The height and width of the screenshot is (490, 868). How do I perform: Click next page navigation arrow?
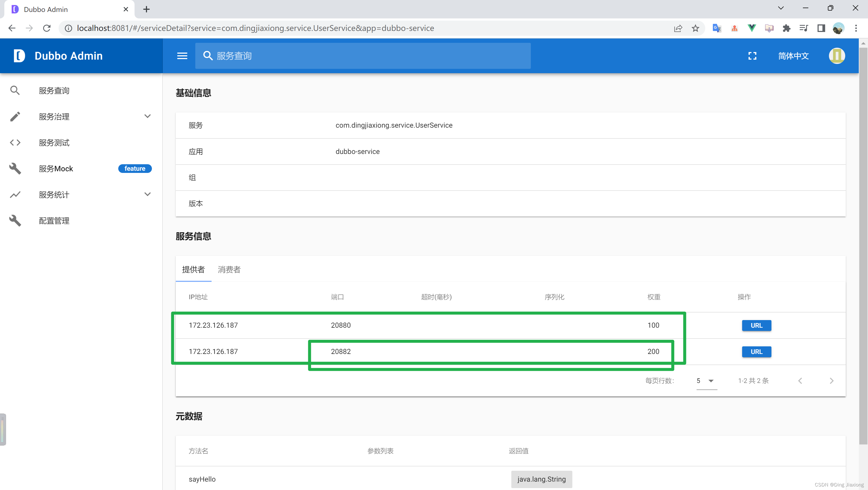[832, 381]
